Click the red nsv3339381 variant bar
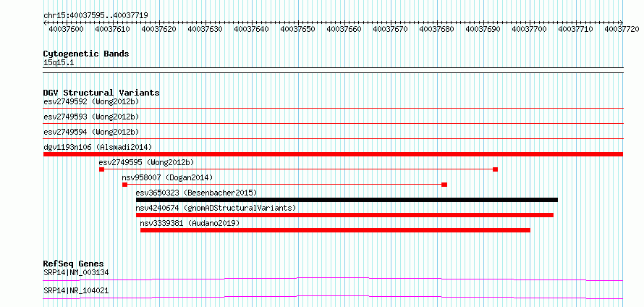 click(335, 230)
